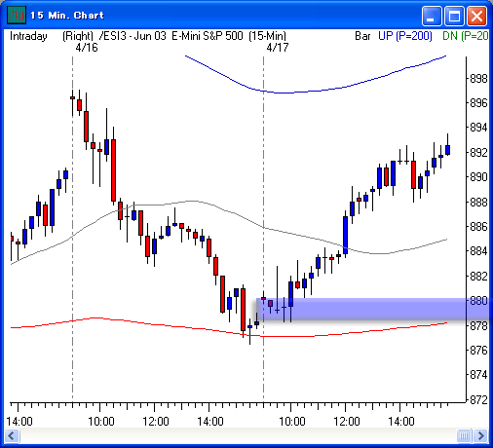This screenshot has height=448, width=493.
Task: Click the '(Right)' label in the header
Action: 78,36
